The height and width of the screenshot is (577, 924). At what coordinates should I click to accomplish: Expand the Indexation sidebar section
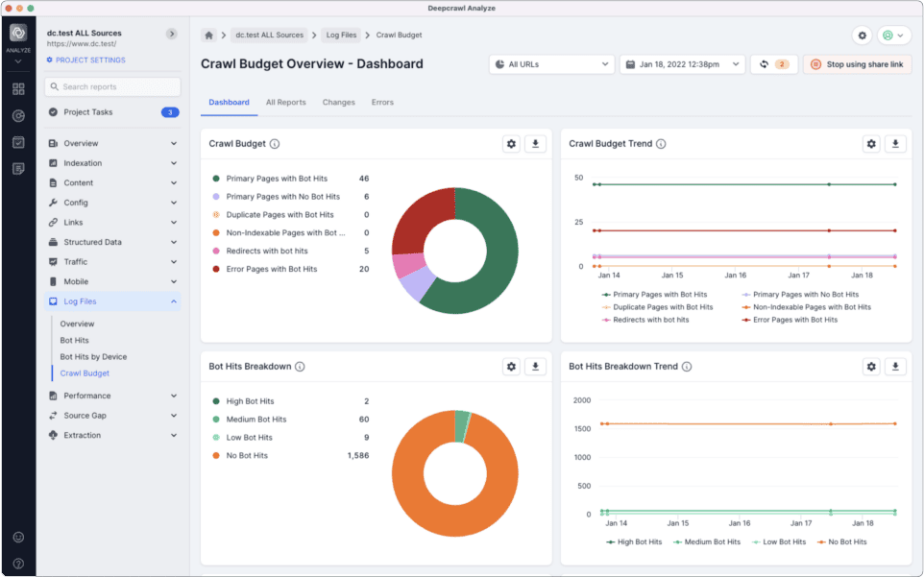click(112, 163)
